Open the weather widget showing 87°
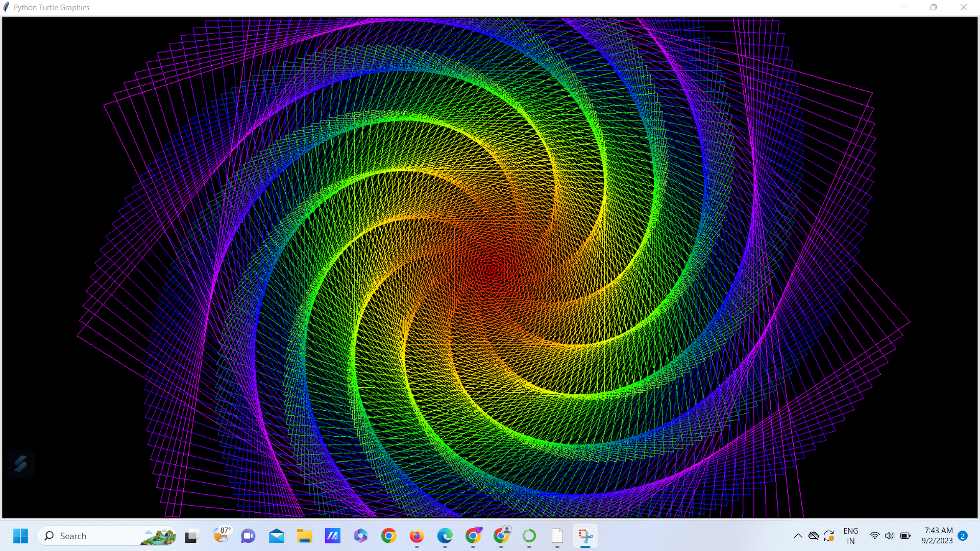This screenshot has width=980, height=551. point(222,535)
